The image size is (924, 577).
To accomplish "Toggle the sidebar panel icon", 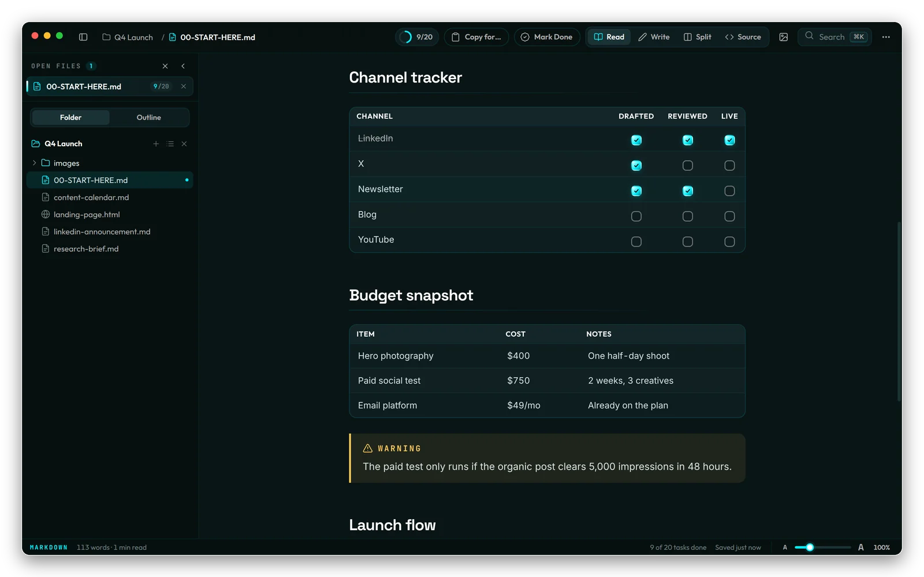I will [83, 37].
